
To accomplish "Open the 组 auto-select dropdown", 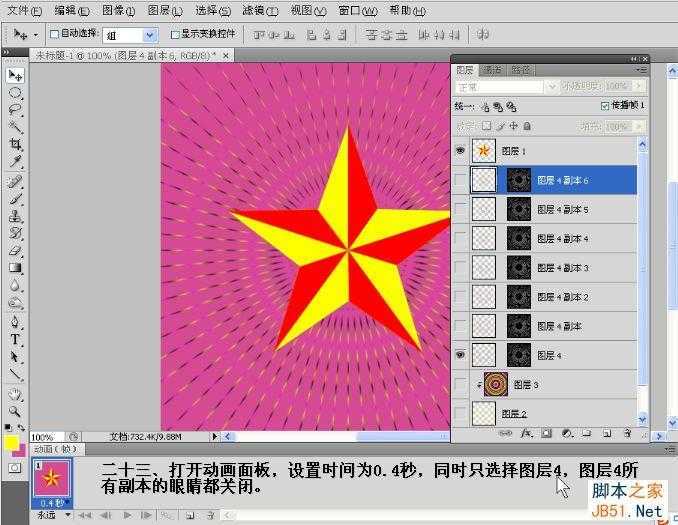I will [x=150, y=35].
